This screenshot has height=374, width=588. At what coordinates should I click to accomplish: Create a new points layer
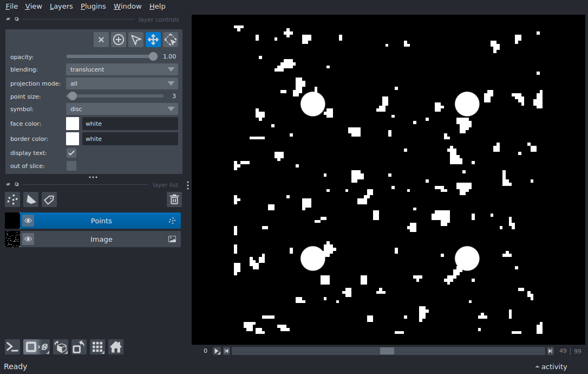(x=12, y=199)
